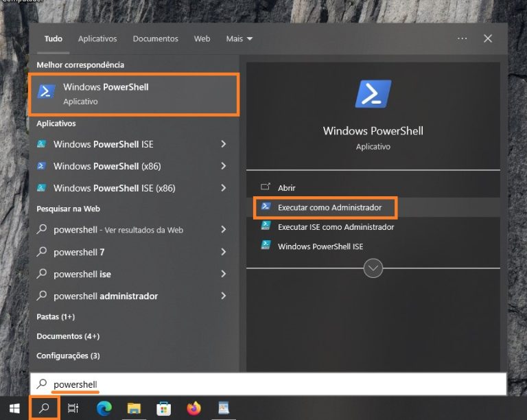Expand Windows PowerShell ISE result arrow
Viewport: 527px width, 420px height.
(x=223, y=144)
